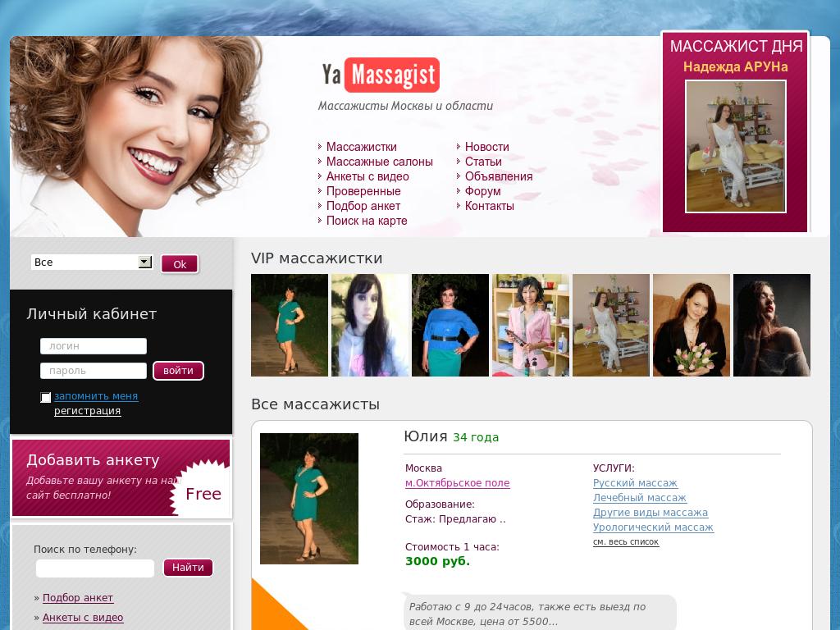The height and width of the screenshot is (630, 840).
Task: Select VIP thumbnail of woman holding tulips
Action: click(x=691, y=325)
